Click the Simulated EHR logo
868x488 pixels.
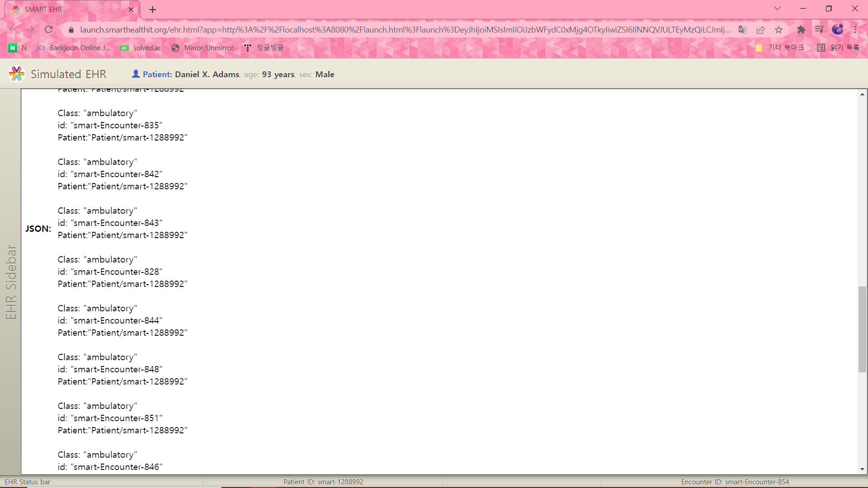pyautogui.click(x=17, y=74)
